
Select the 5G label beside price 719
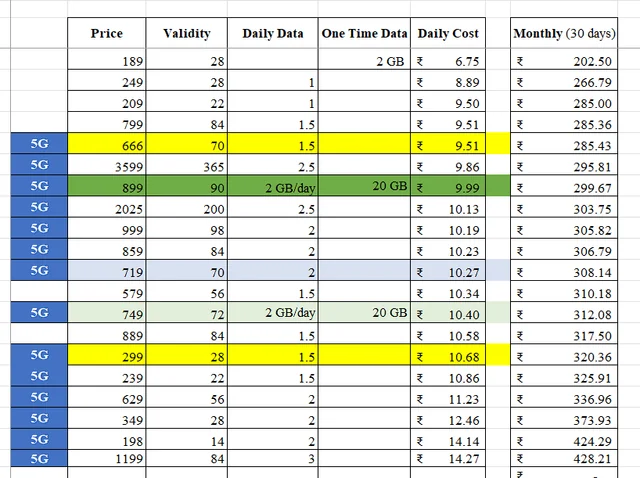click(40, 270)
